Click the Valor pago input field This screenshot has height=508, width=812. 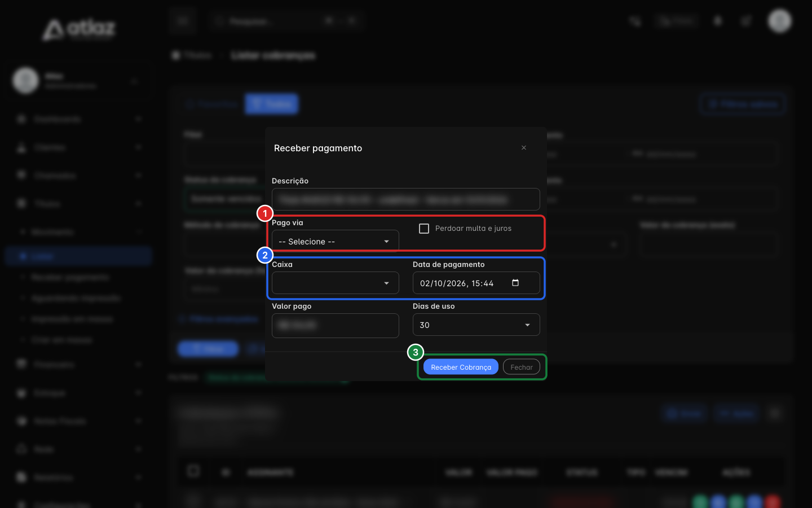(336, 325)
